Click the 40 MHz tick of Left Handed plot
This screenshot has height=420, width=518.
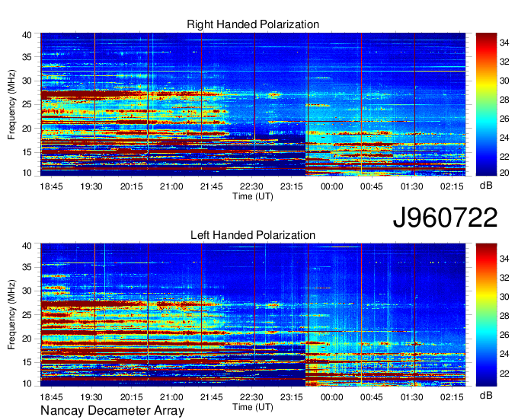[x=27, y=246]
